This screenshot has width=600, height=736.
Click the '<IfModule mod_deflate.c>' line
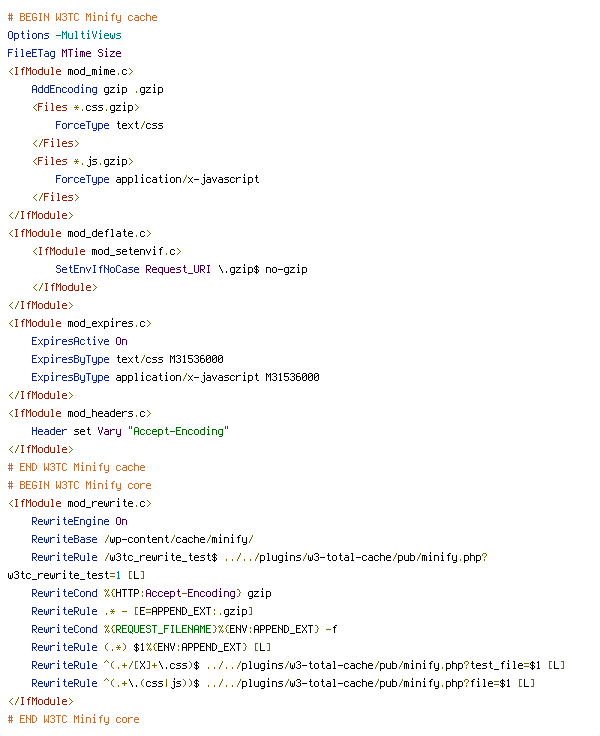[x=79, y=233]
